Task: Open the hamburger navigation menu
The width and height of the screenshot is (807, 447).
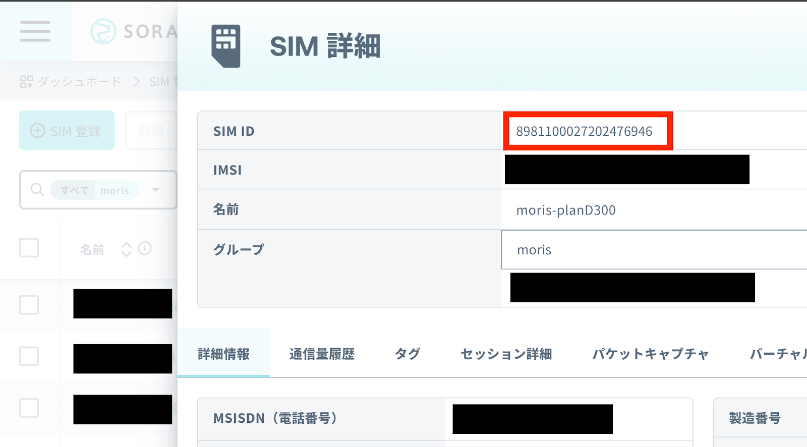Action: (35, 31)
